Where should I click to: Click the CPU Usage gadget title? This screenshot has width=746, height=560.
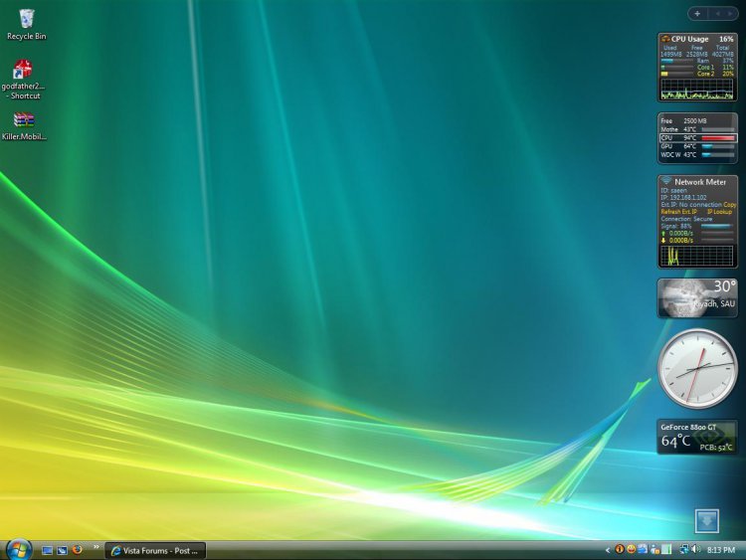tap(690, 39)
